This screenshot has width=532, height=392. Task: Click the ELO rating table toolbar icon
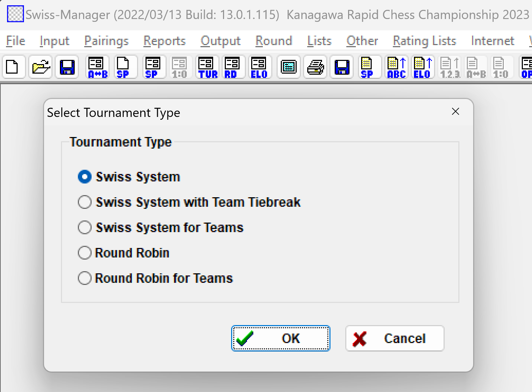(259, 67)
